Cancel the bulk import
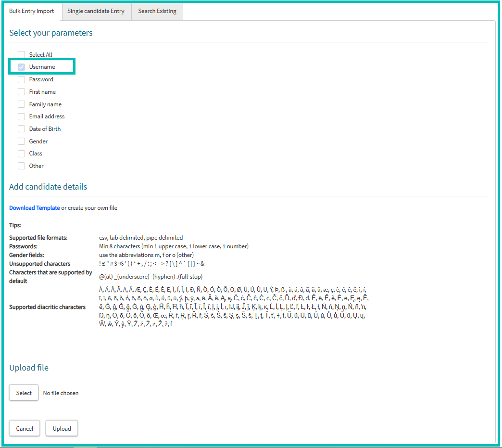 coord(25,428)
